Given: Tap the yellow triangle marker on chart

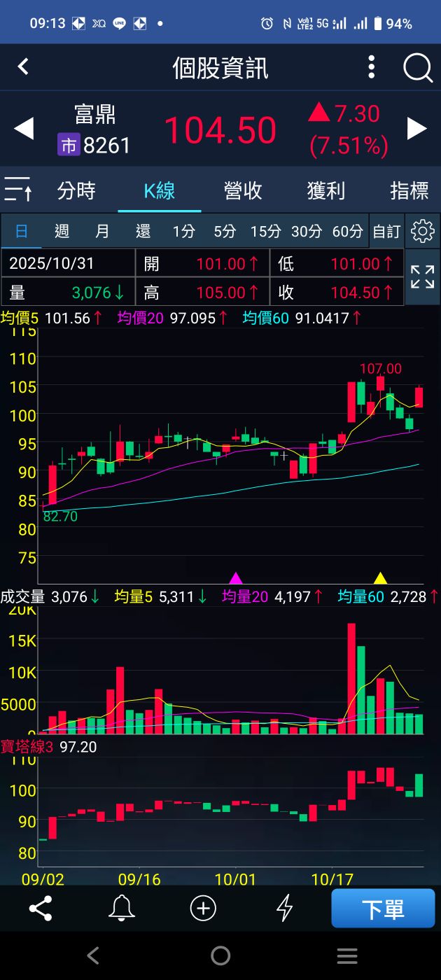Looking at the screenshot, I should click(380, 577).
